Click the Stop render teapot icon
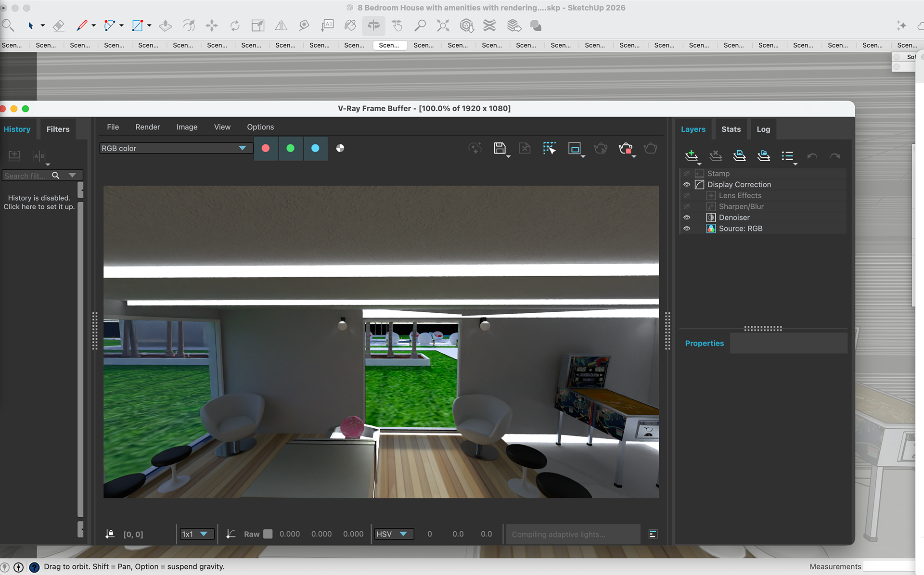Image resolution: width=924 pixels, height=575 pixels. tap(625, 148)
